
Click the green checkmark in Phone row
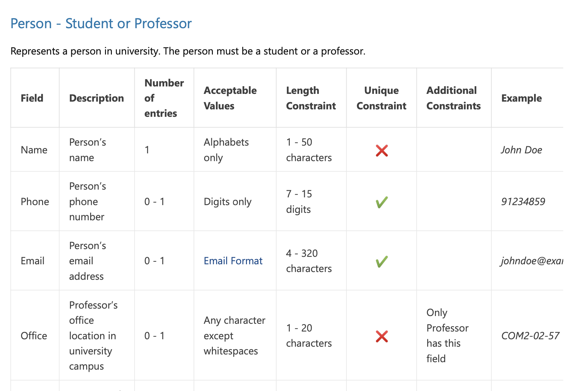382,202
